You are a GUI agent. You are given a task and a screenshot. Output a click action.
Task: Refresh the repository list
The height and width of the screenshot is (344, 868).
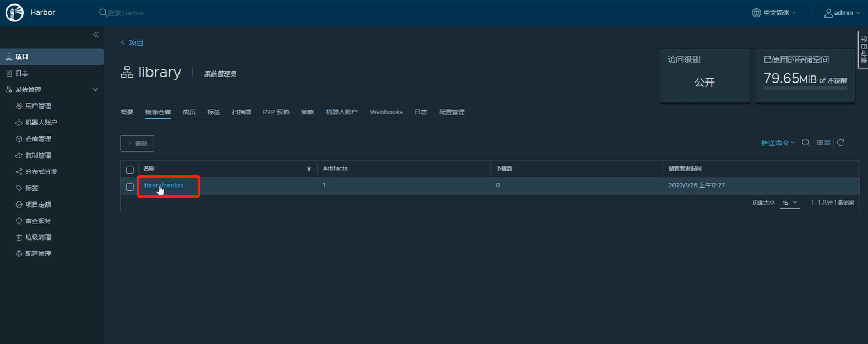(x=840, y=143)
